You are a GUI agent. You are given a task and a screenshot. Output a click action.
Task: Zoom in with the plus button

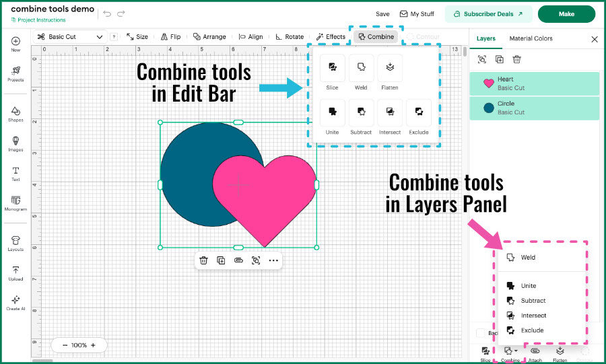tap(93, 345)
